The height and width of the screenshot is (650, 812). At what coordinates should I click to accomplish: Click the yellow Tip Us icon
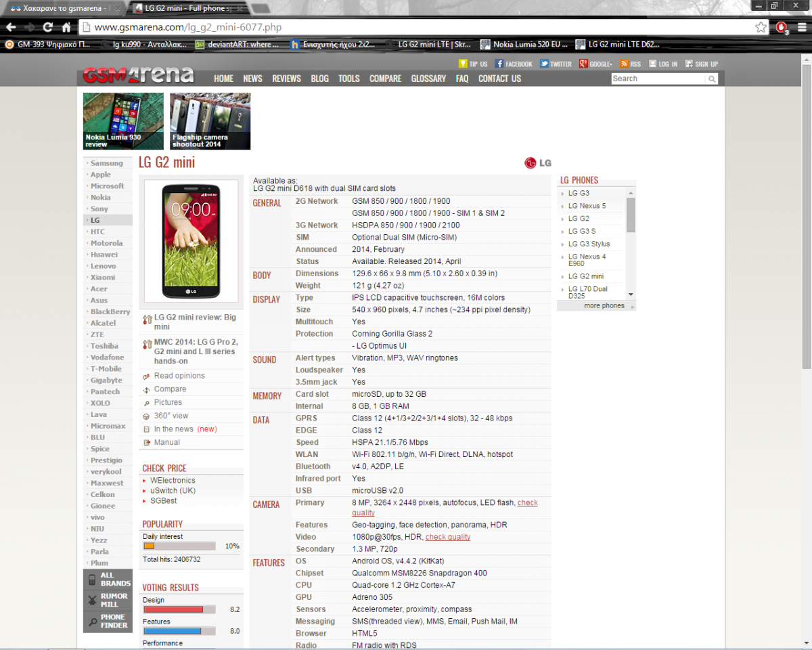[463, 64]
